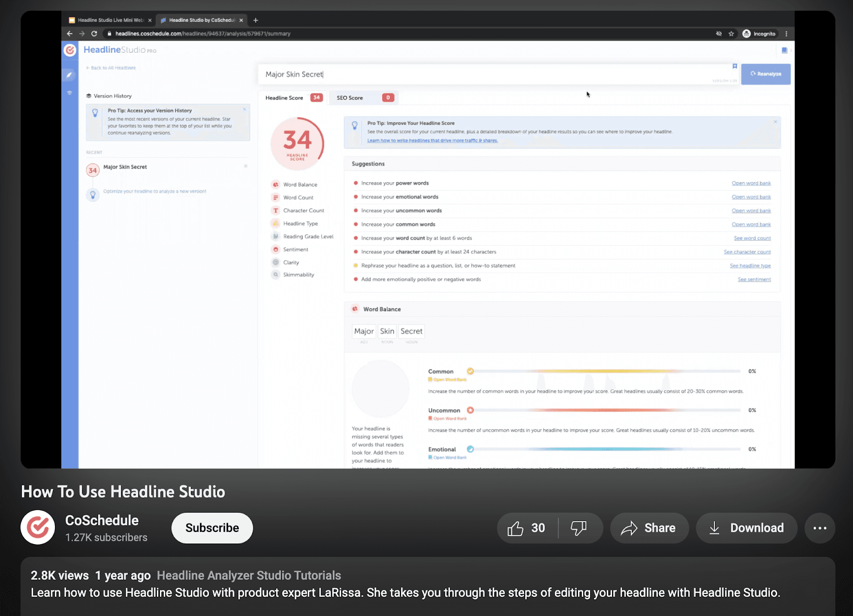853x616 pixels.
Task: Open word bank for power words
Action: [751, 183]
